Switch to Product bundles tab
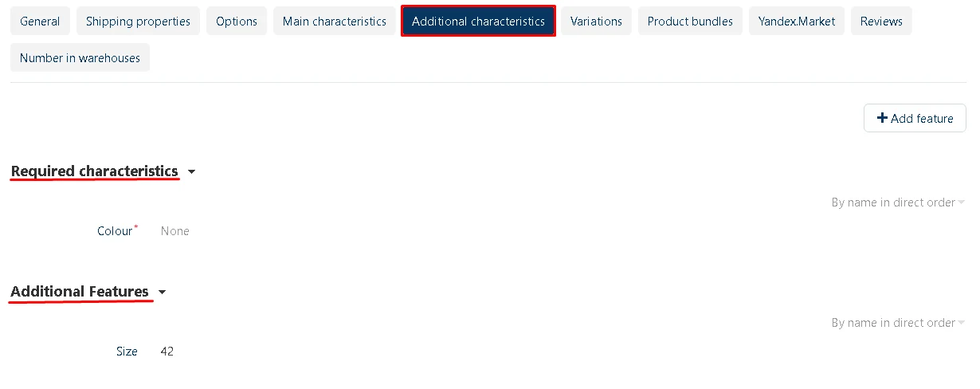This screenshot has height=389, width=980. pos(690,22)
